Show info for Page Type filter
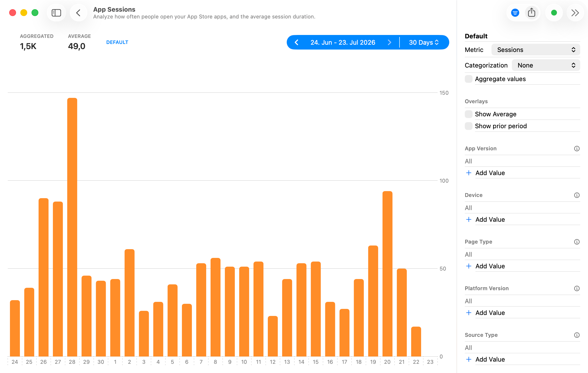Screen dimensions: 588x373 pos(577,242)
